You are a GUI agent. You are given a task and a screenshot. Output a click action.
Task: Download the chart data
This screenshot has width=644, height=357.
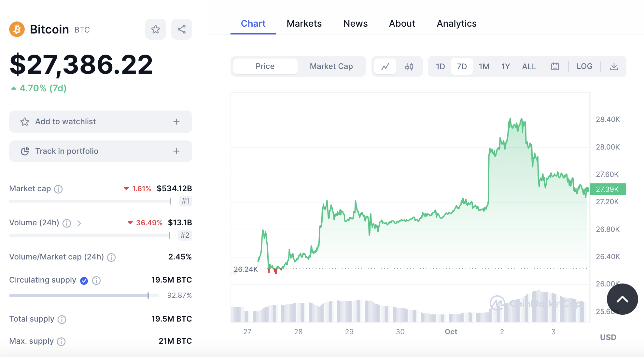(615, 66)
